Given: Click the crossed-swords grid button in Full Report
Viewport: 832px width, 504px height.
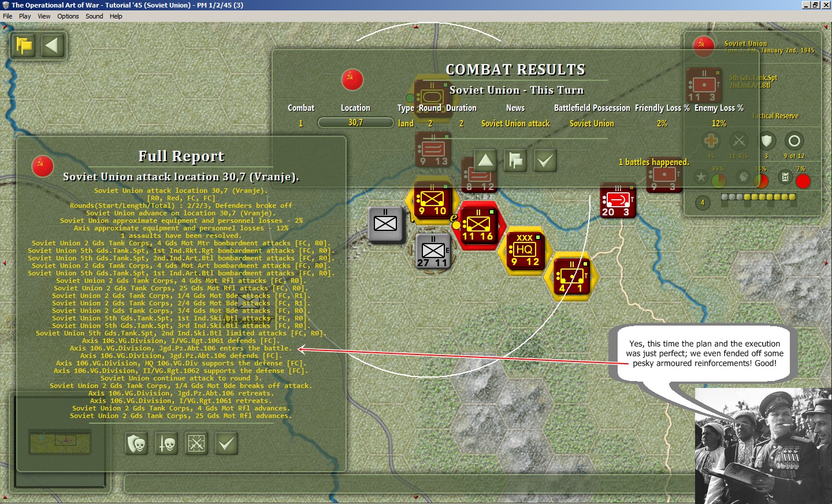Looking at the screenshot, I should tap(196, 443).
